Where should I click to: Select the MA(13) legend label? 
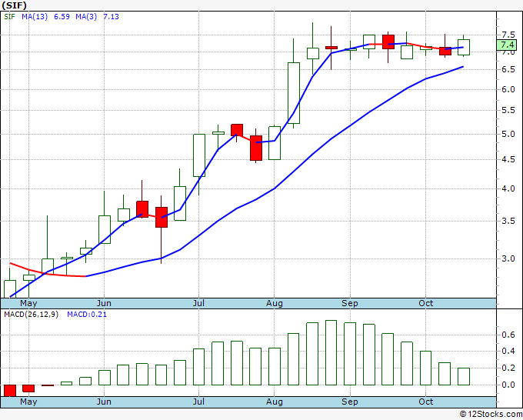coord(35,17)
